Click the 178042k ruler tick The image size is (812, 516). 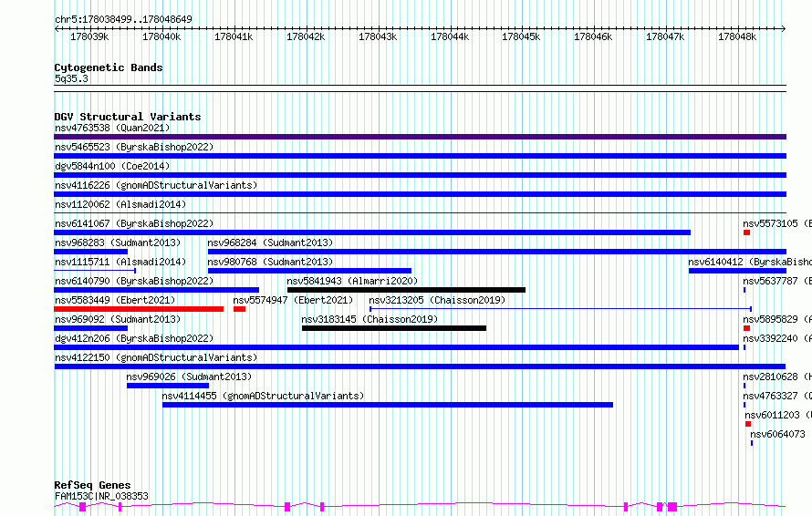[x=306, y=36]
